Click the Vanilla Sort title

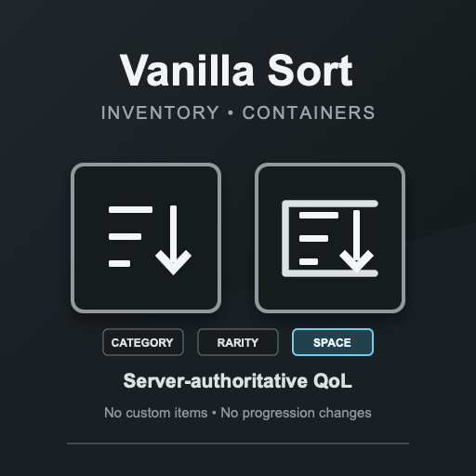point(236,71)
